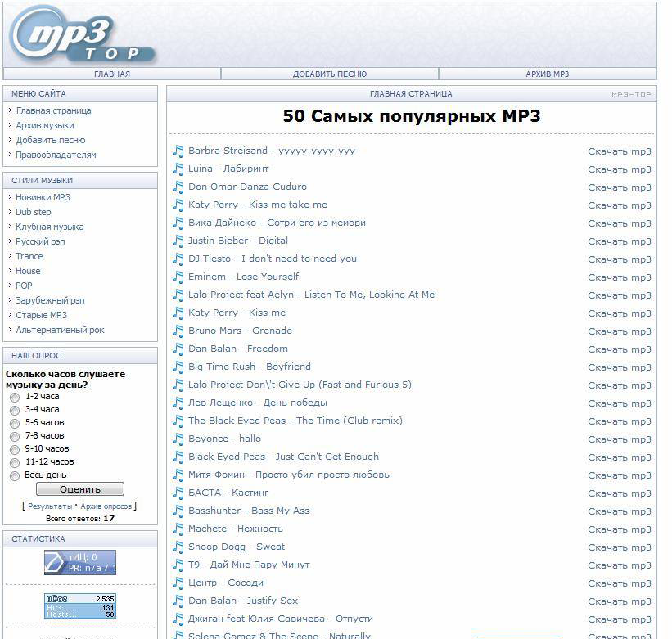Click note icon beside T9 - Дай Мне Пару Минут
Viewport: 672px width, 639px height.
[x=178, y=565]
